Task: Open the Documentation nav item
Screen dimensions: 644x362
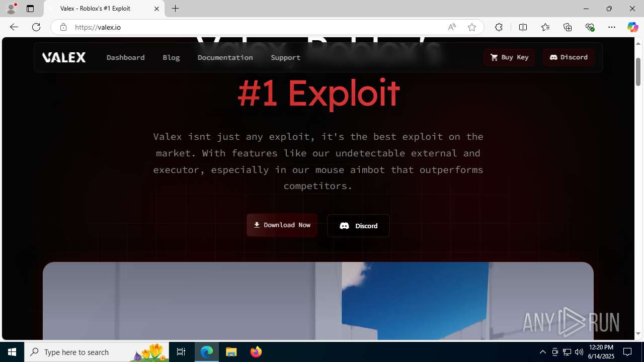Action: (225, 57)
